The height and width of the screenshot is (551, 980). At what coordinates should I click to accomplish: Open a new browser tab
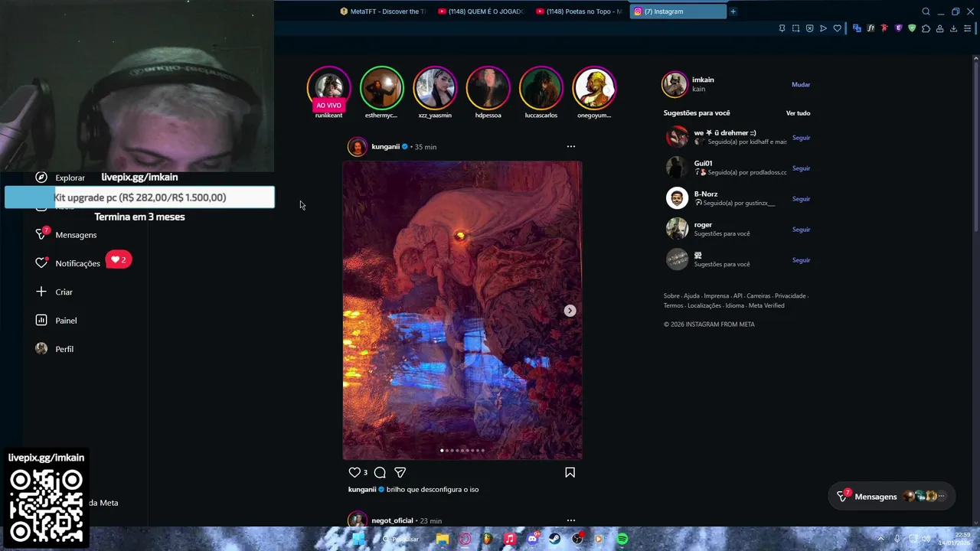733,11
